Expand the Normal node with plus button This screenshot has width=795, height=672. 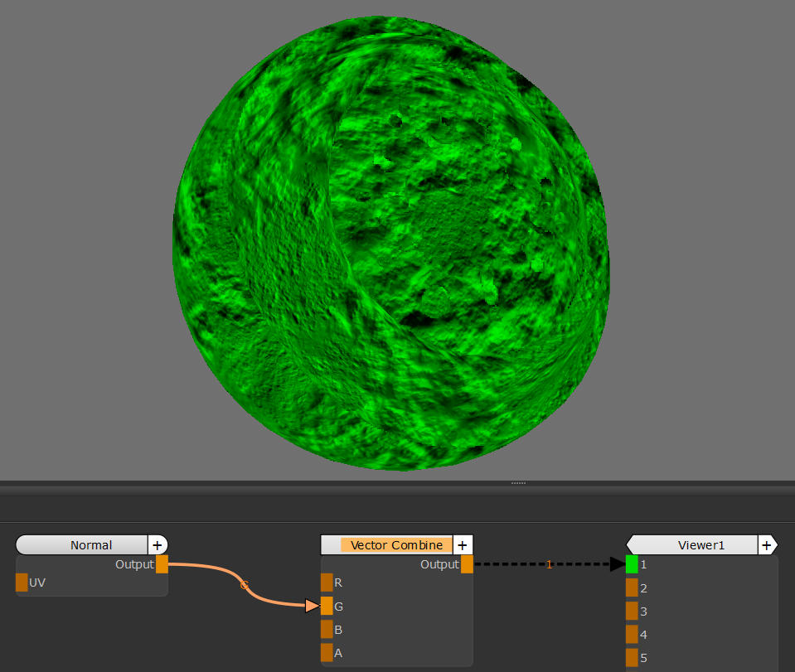pos(158,544)
